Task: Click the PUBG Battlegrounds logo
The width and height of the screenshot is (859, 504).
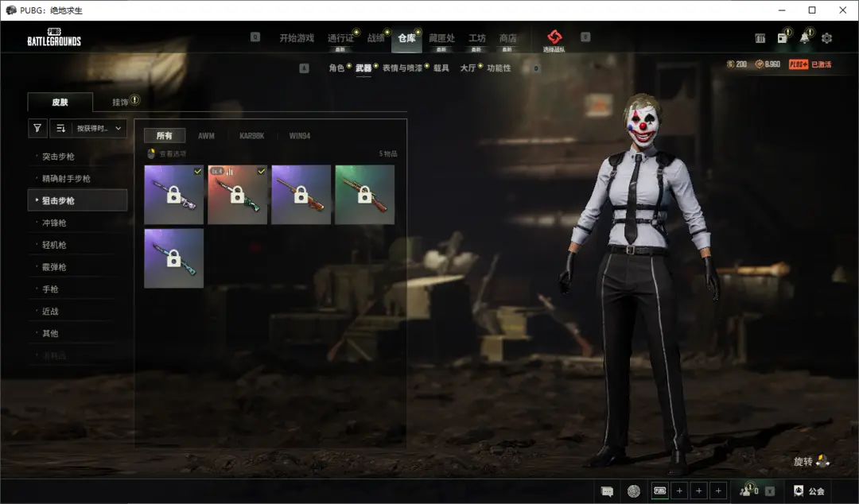Action: click(x=54, y=37)
